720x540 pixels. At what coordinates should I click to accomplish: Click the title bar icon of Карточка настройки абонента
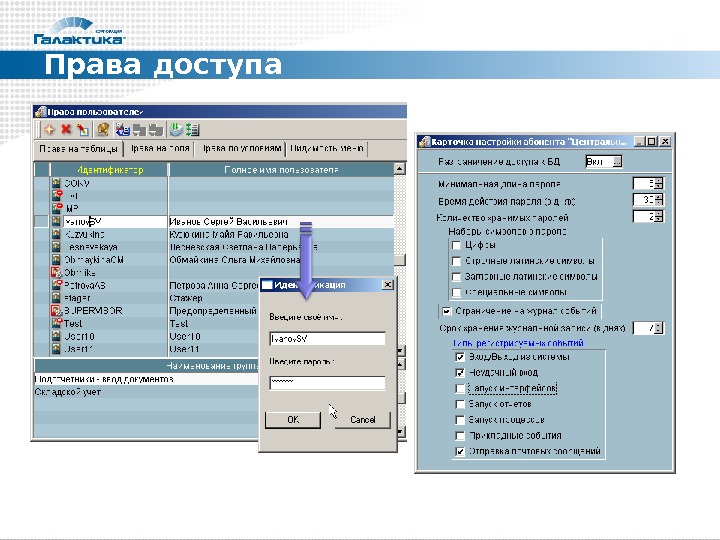[x=425, y=141]
